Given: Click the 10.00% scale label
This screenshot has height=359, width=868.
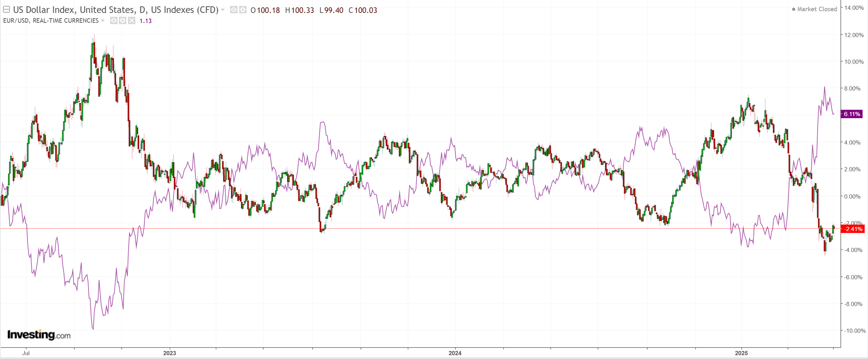Looking at the screenshot, I should tap(854, 62).
